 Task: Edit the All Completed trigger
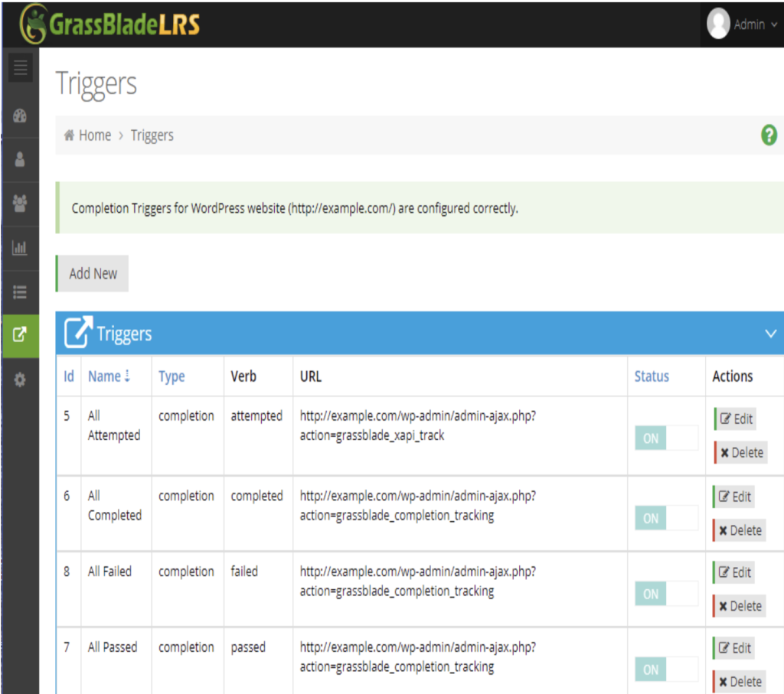(x=733, y=497)
